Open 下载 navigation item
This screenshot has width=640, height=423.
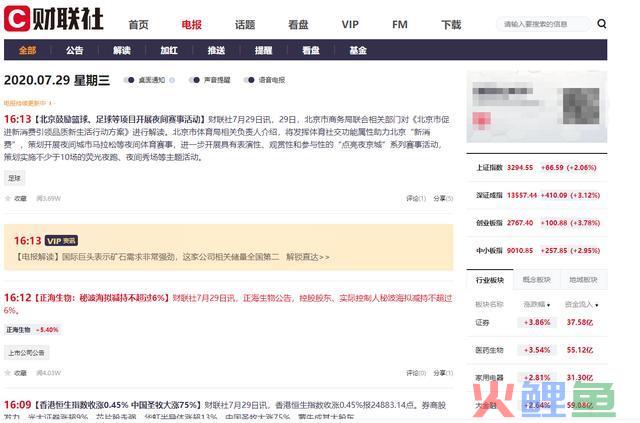pyautogui.click(x=451, y=24)
